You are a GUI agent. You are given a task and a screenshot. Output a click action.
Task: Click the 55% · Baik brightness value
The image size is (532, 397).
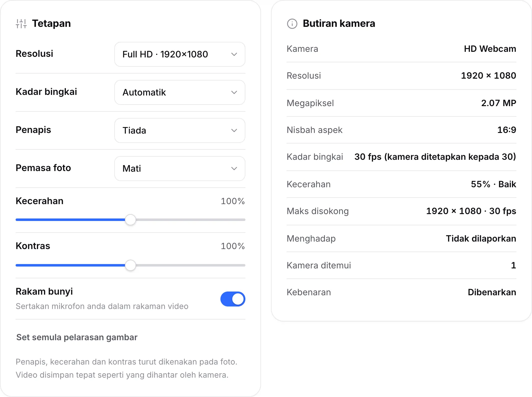[493, 184]
